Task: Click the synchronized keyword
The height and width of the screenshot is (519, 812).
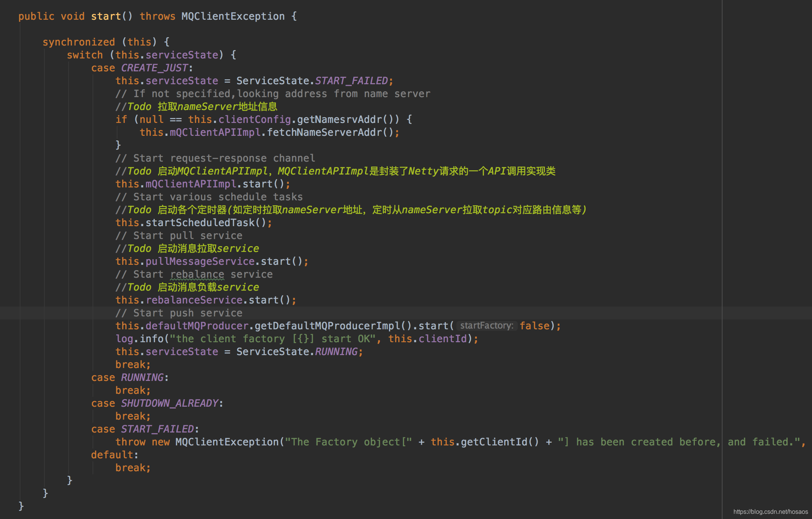Action: click(78, 42)
